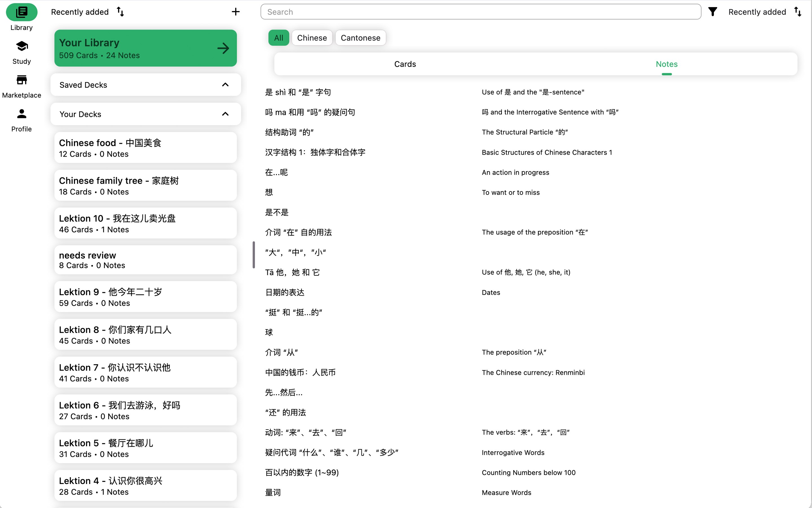Screen dimensions: 812x508
Task: Click the Search input field
Action: coord(480,12)
